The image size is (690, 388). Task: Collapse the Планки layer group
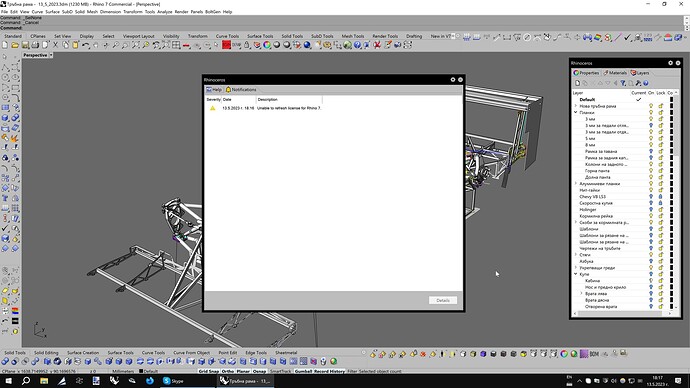(x=576, y=113)
